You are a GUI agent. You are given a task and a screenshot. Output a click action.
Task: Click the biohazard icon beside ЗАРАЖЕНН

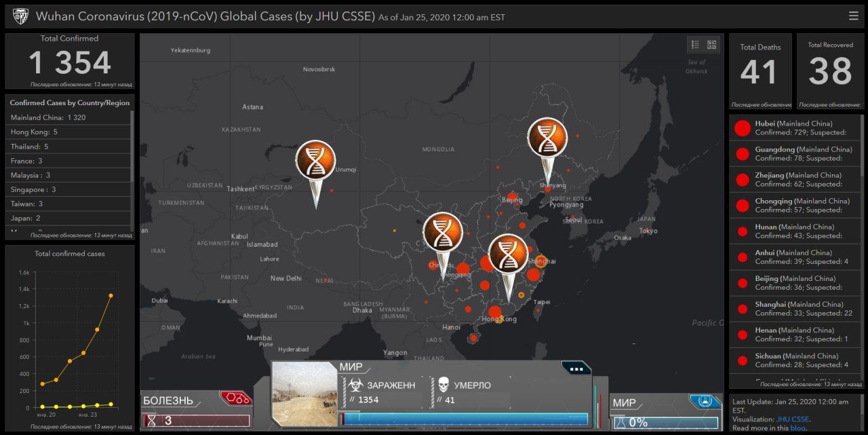click(355, 385)
